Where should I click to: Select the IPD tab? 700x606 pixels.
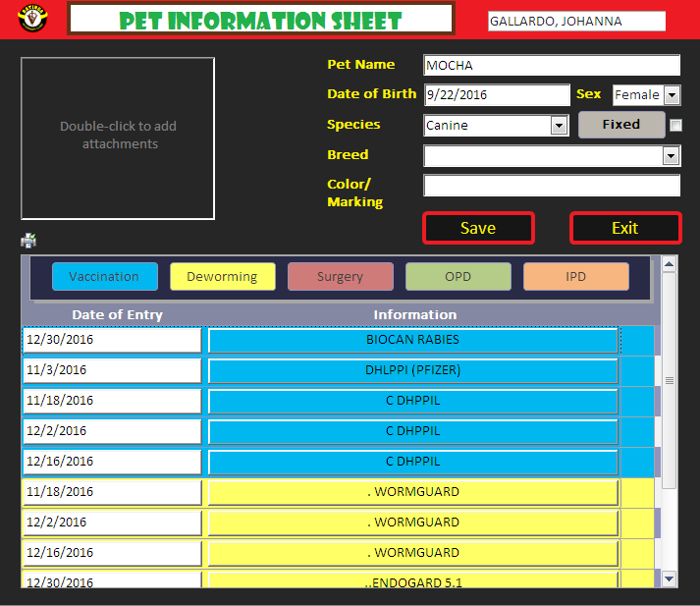coord(575,277)
